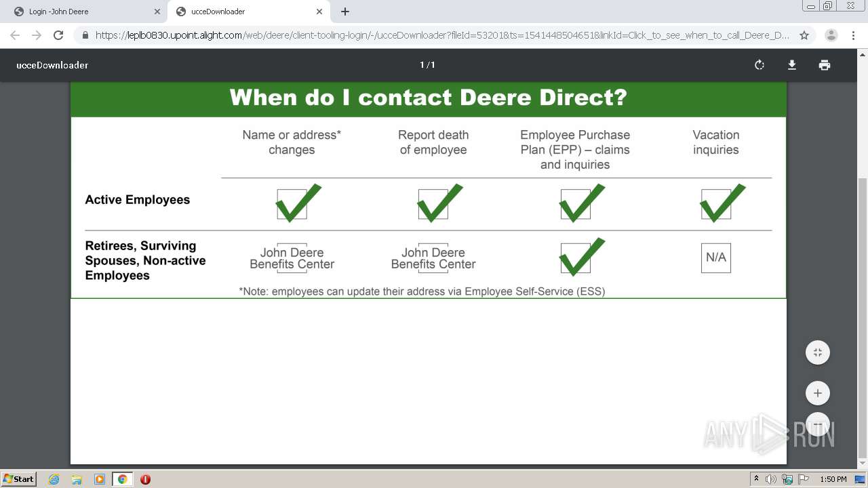Open the Action Center flag icon
Screen dimensions: 868x488
tap(804, 479)
